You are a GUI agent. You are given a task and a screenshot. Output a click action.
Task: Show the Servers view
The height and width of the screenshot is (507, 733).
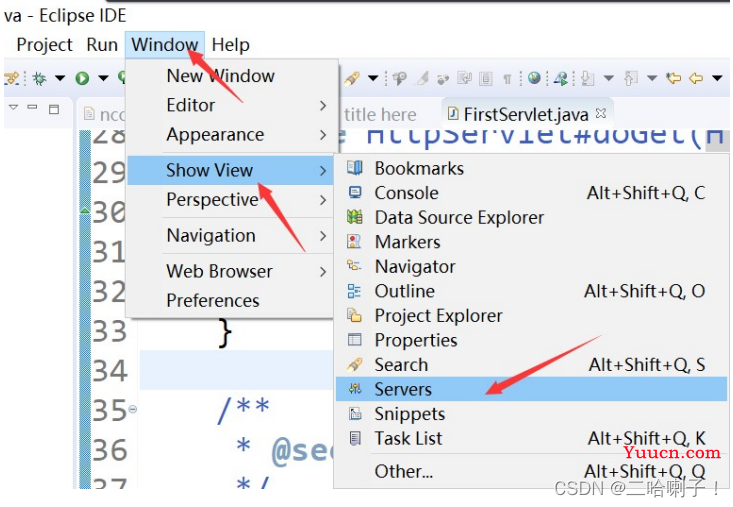pos(532,389)
